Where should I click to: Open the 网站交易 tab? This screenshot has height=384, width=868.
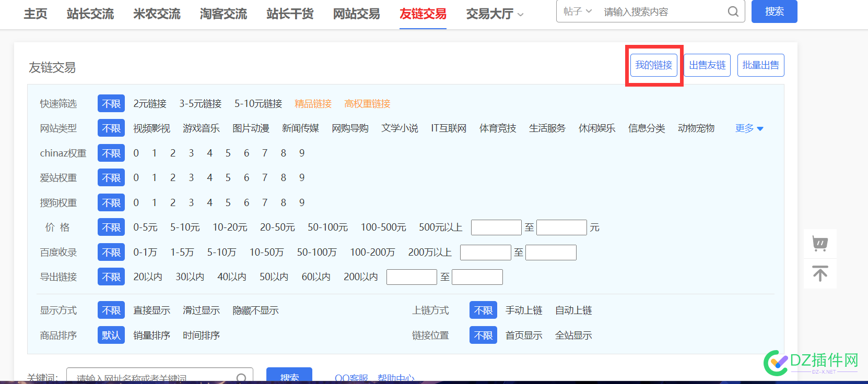point(357,14)
